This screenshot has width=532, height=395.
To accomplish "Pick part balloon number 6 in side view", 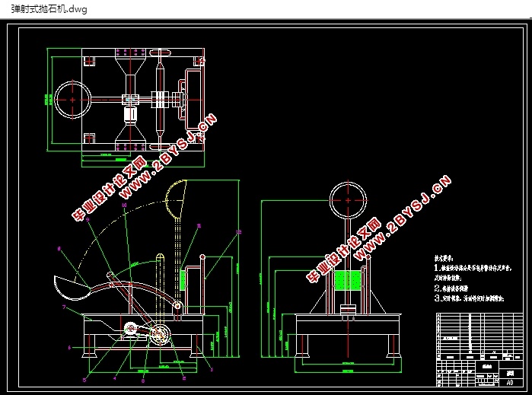I will click(69, 347).
